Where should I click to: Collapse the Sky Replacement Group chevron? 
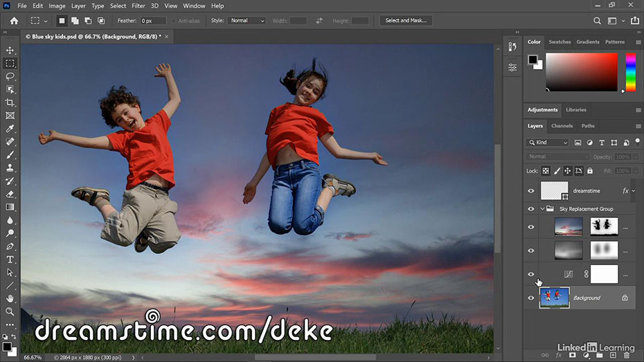543,209
